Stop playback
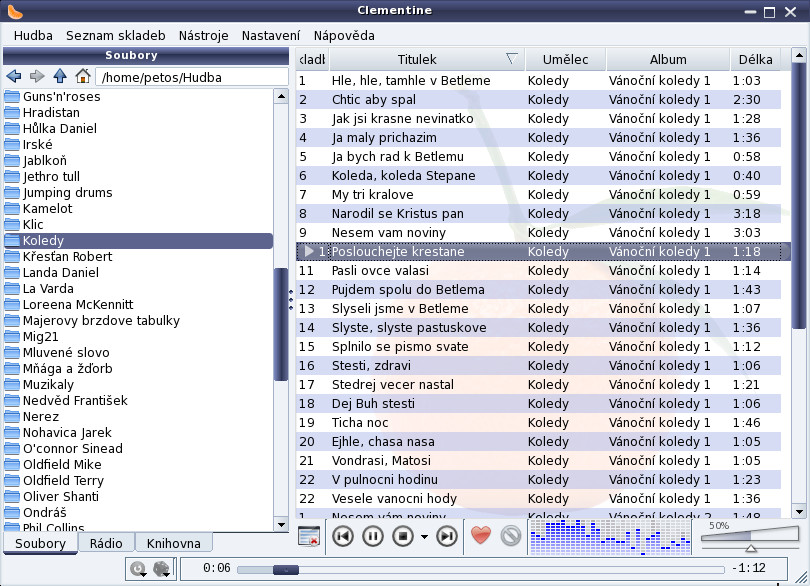The image size is (810, 586). (x=403, y=536)
